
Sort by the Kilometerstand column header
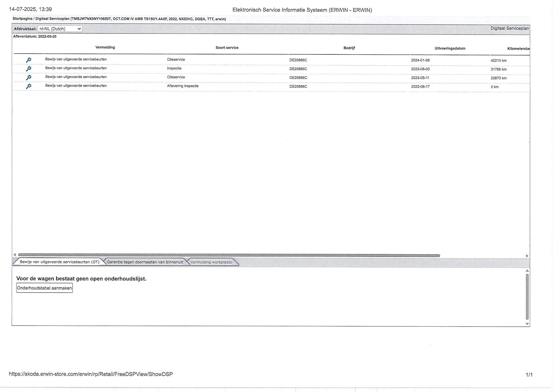pyautogui.click(x=518, y=49)
